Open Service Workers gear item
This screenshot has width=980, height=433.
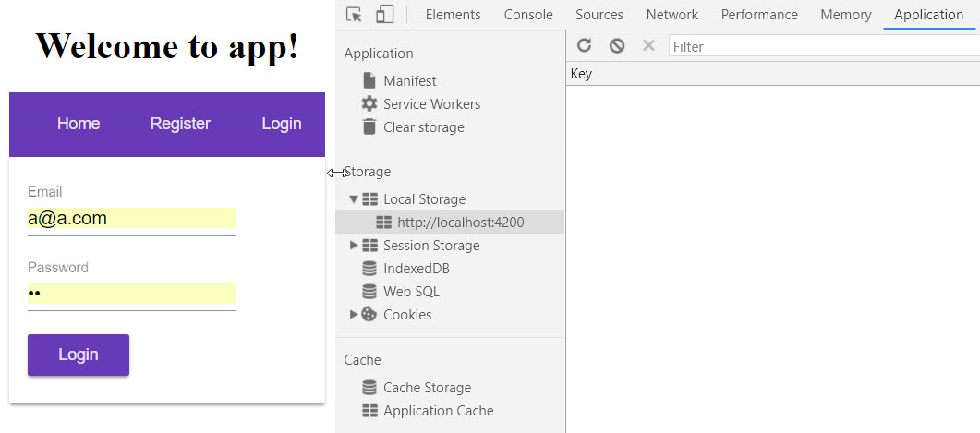(x=421, y=103)
